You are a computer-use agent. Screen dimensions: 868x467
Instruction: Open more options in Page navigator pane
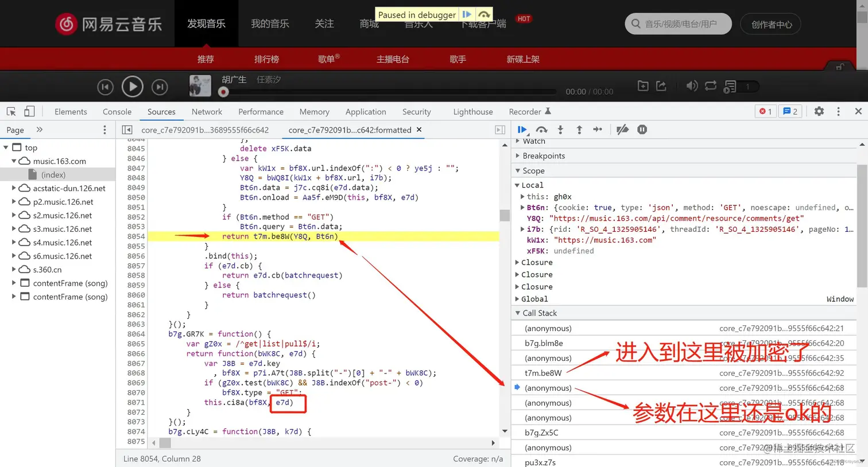[104, 130]
